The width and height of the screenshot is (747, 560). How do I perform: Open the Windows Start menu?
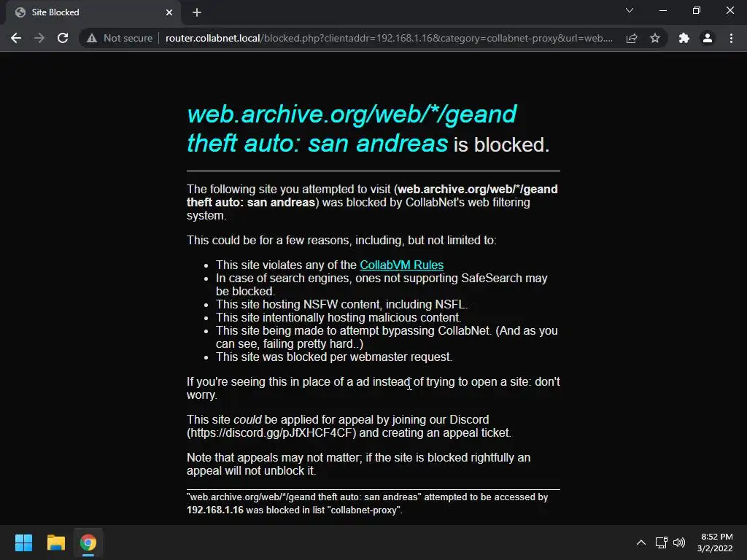[23, 542]
